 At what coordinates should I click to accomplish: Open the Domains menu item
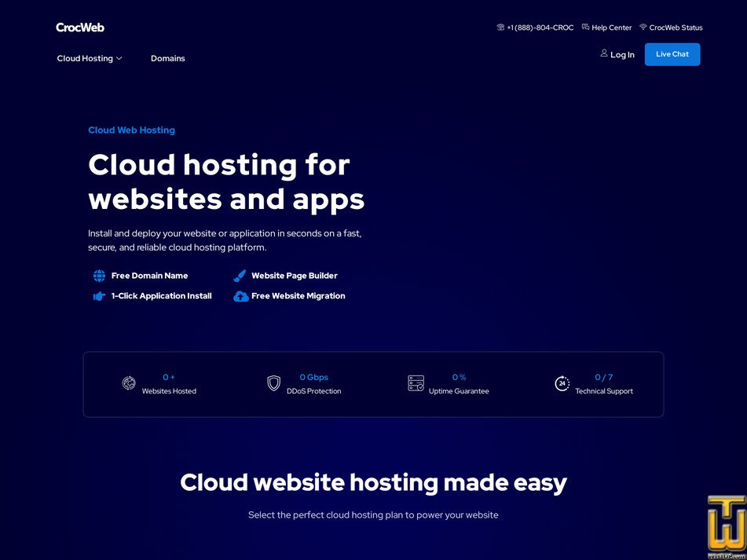(167, 58)
